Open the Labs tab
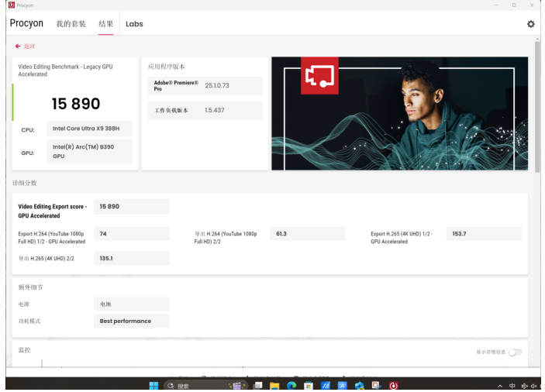545x392 pixels. (134, 24)
